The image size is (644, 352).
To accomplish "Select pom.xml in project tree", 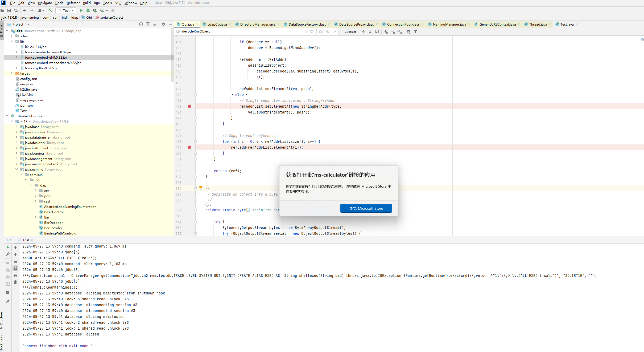I will click(x=27, y=105).
